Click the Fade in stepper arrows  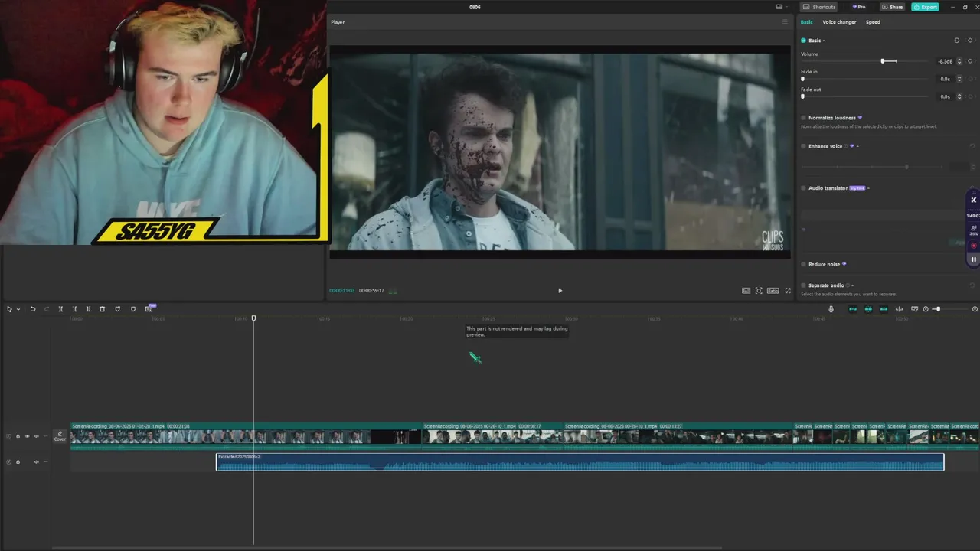tap(959, 79)
